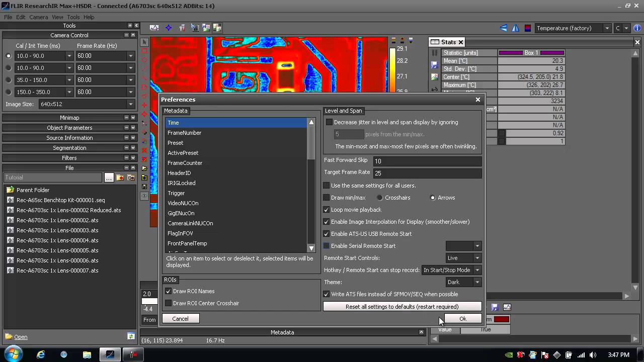Click the color scale lower-limit icon

coord(411,40)
